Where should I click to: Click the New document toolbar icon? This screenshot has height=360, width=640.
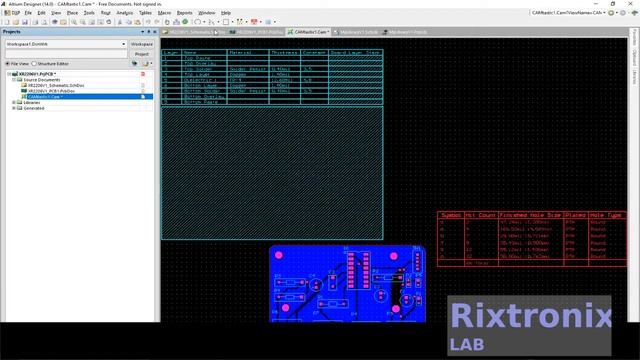[x=7, y=22]
